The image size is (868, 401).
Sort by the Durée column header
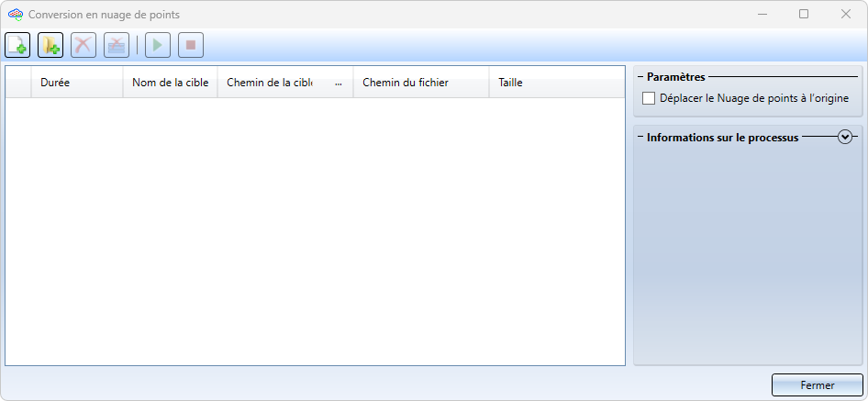[76, 83]
